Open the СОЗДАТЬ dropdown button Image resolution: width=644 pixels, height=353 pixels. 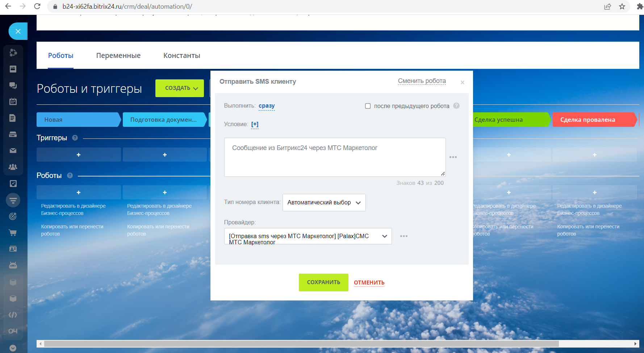(x=180, y=88)
